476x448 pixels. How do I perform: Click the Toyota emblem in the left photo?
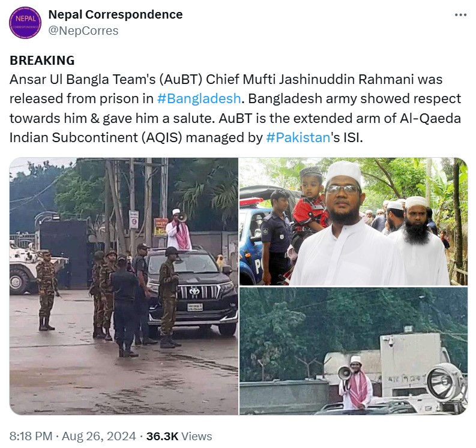[194, 291]
